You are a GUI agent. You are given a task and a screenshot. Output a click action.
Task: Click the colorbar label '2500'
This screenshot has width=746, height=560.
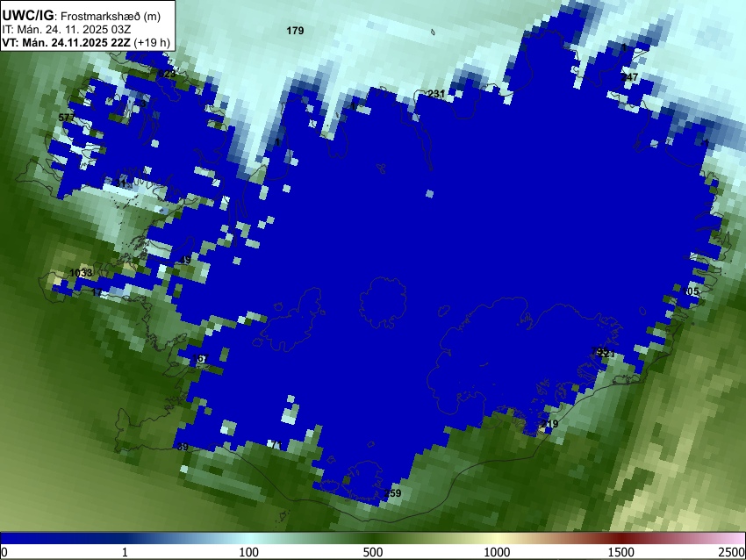732,552
